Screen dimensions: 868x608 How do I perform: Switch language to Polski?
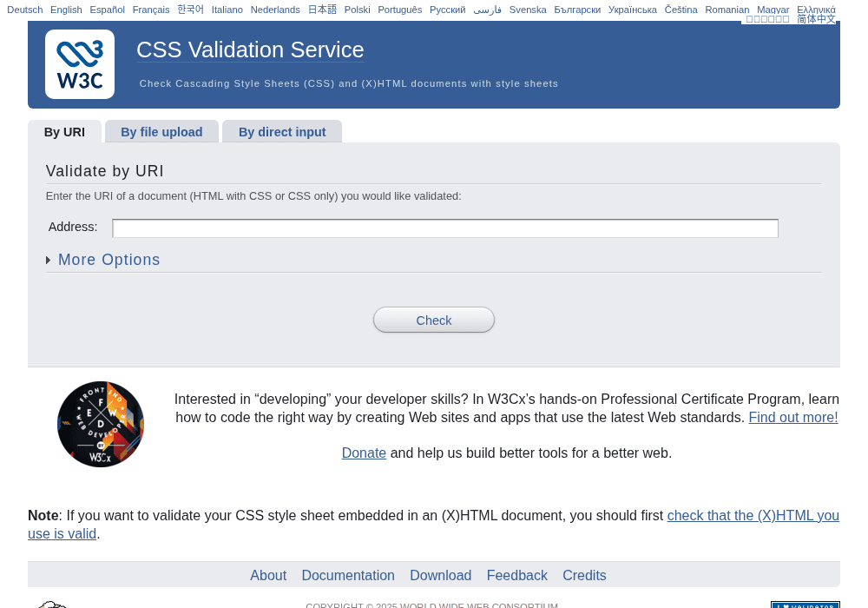click(x=357, y=10)
